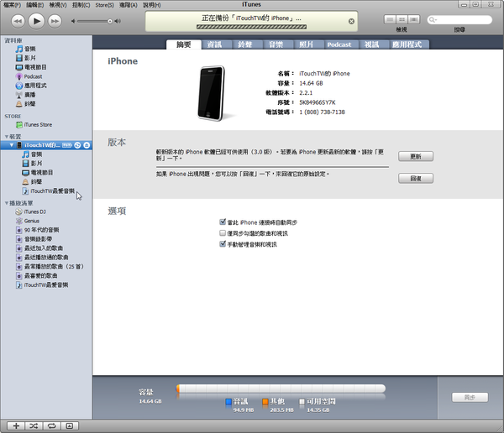Switch to list view button
504x433 pixels.
390,19
